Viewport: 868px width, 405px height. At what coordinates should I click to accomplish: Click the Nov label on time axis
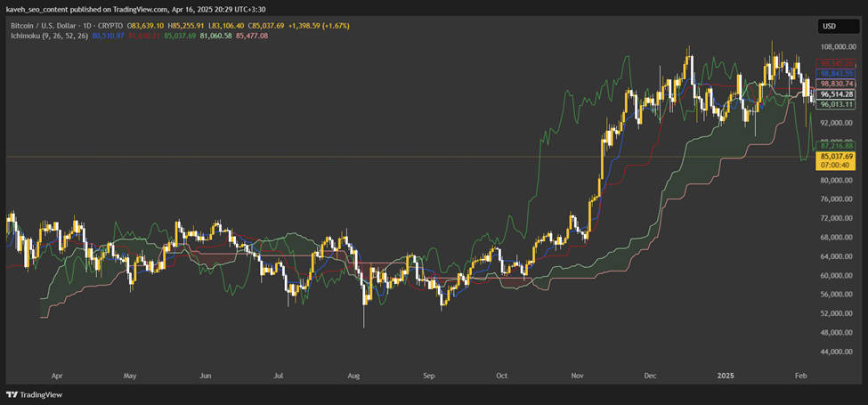(x=578, y=376)
